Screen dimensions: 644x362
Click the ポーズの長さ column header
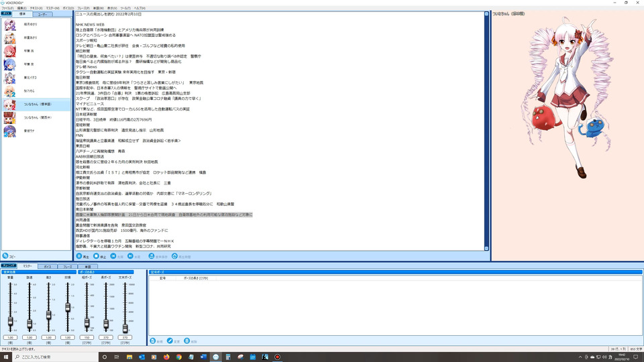click(196, 278)
